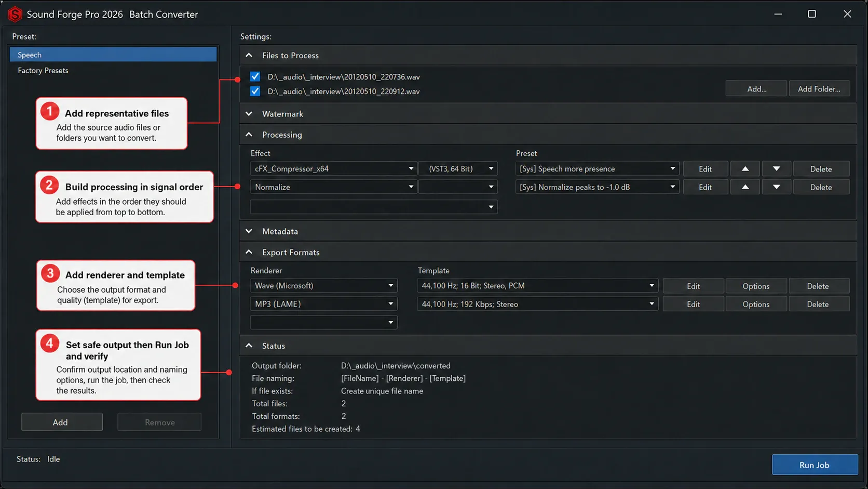The image size is (868, 489).
Task: Open the 44,100 Hz 192 Kbps template dropdown
Action: 537,304
